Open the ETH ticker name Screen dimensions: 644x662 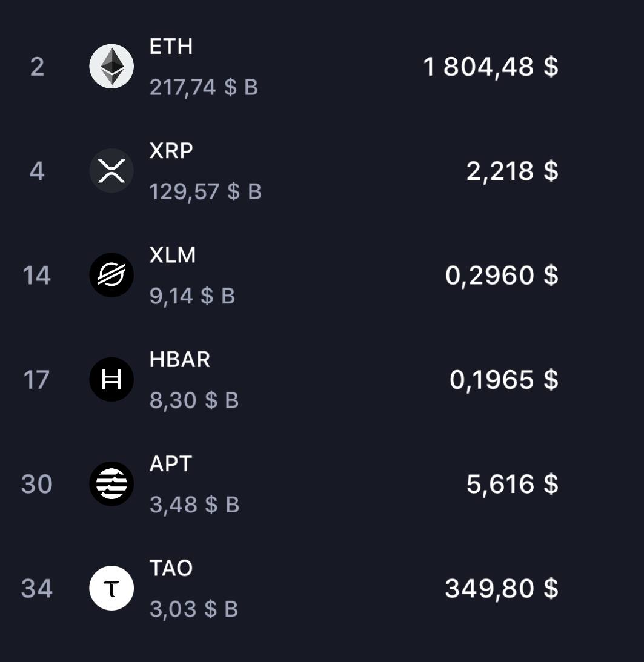pyautogui.click(x=171, y=46)
